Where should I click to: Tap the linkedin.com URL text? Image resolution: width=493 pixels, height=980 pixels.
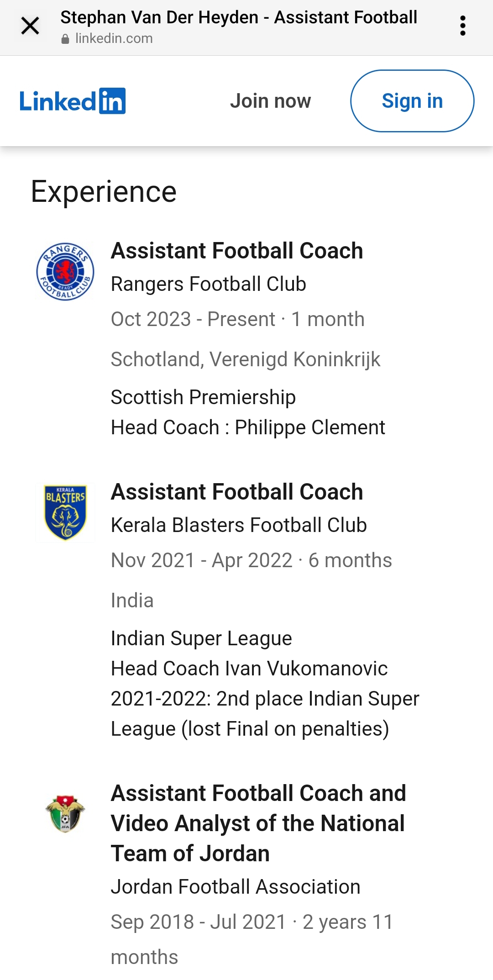click(114, 39)
